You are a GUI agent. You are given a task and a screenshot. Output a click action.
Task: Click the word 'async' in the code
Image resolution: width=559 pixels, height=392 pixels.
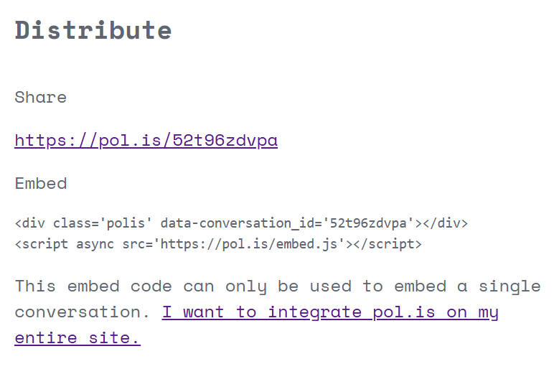[95, 244]
